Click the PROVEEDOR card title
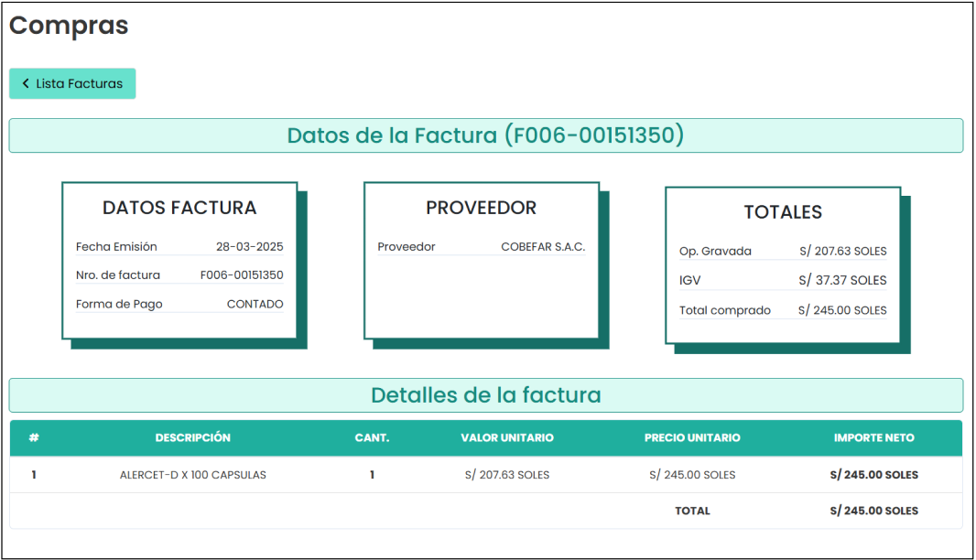The image size is (976, 560). [480, 208]
